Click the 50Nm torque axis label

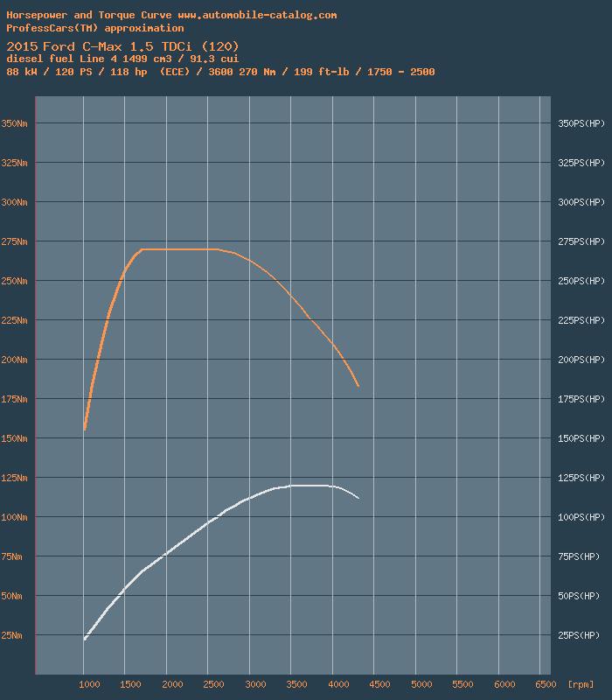click(x=11, y=596)
